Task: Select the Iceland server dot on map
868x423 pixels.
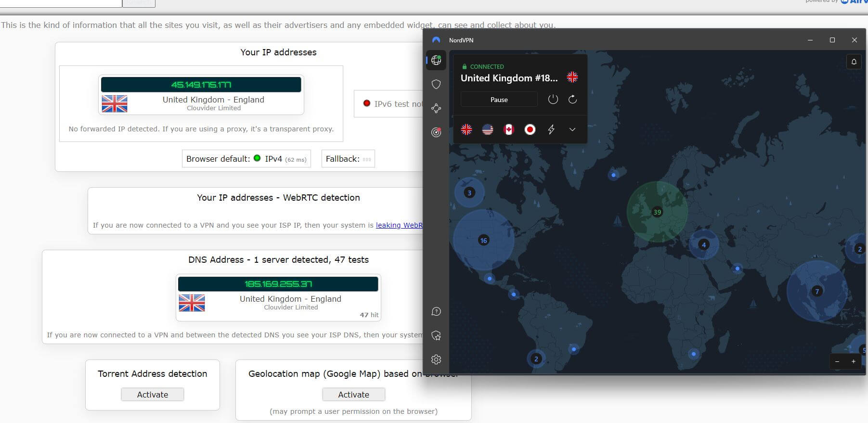Action: [613, 175]
